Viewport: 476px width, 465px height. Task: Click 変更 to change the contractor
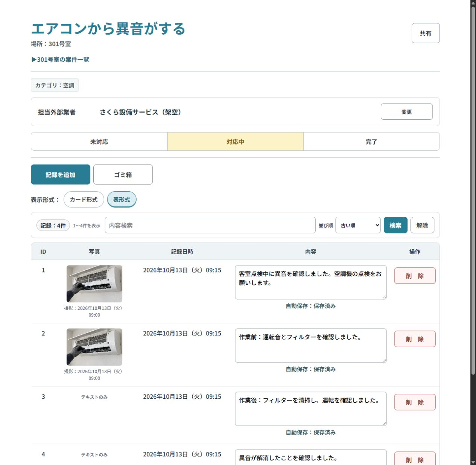point(406,111)
